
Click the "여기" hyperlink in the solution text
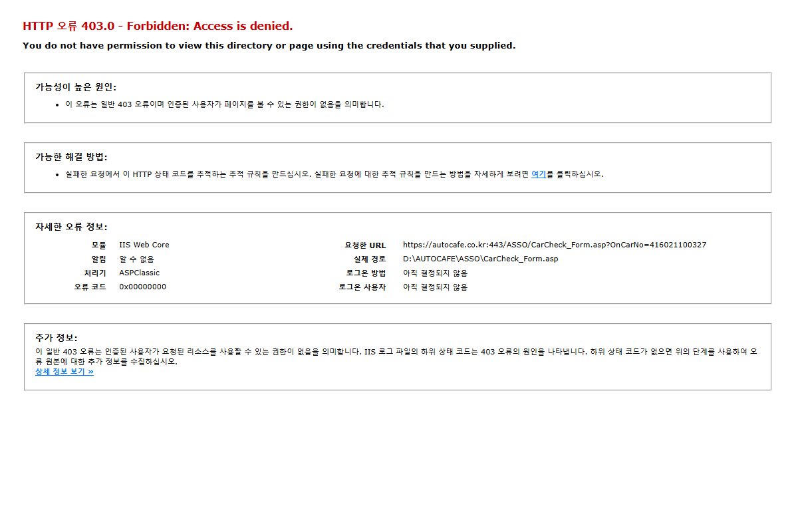tap(538, 174)
